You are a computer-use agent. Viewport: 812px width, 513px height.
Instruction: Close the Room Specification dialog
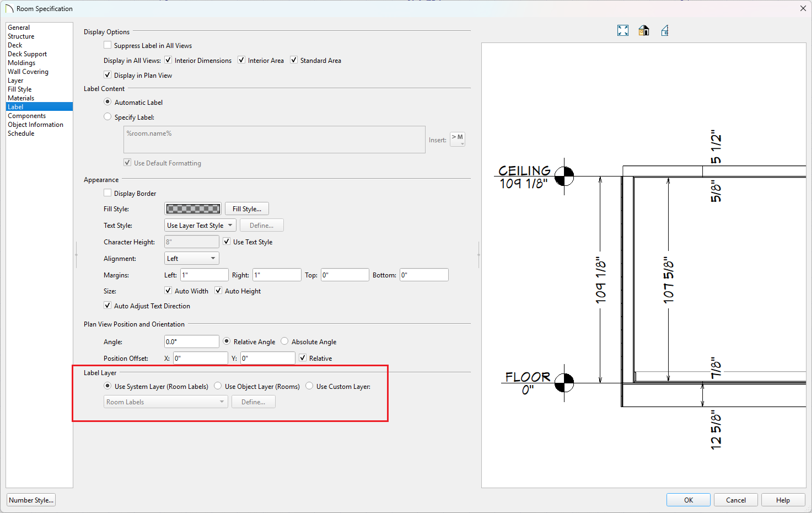[x=803, y=8]
